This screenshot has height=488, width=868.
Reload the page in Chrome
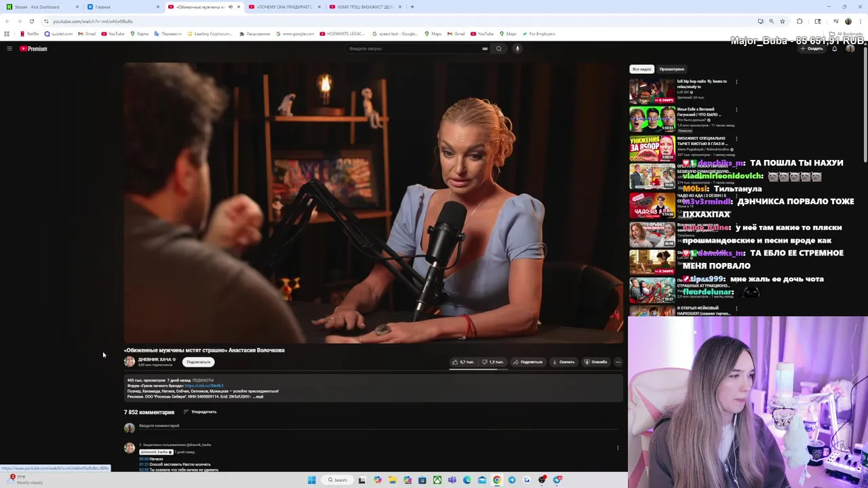(x=31, y=21)
